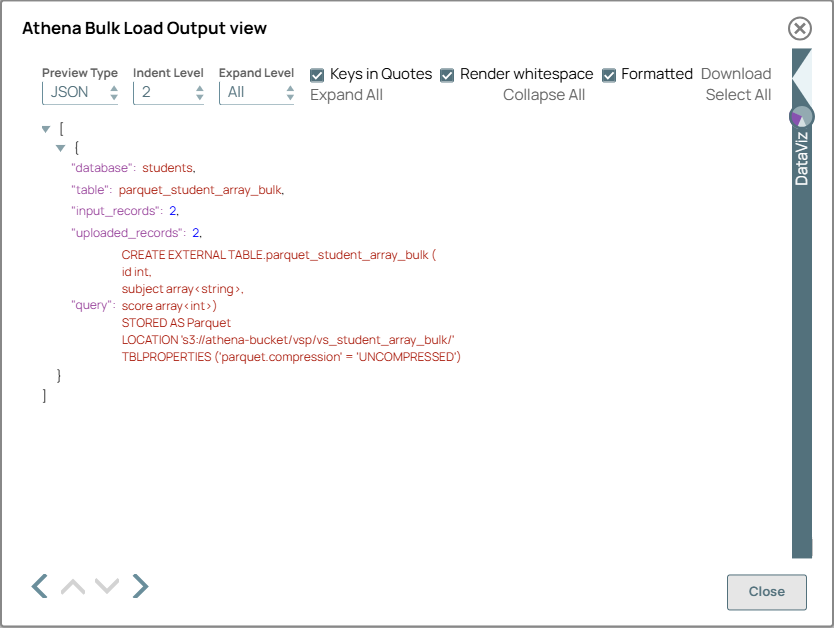Toggle off the Formatted checkbox
834x628 pixels.
[x=608, y=74]
